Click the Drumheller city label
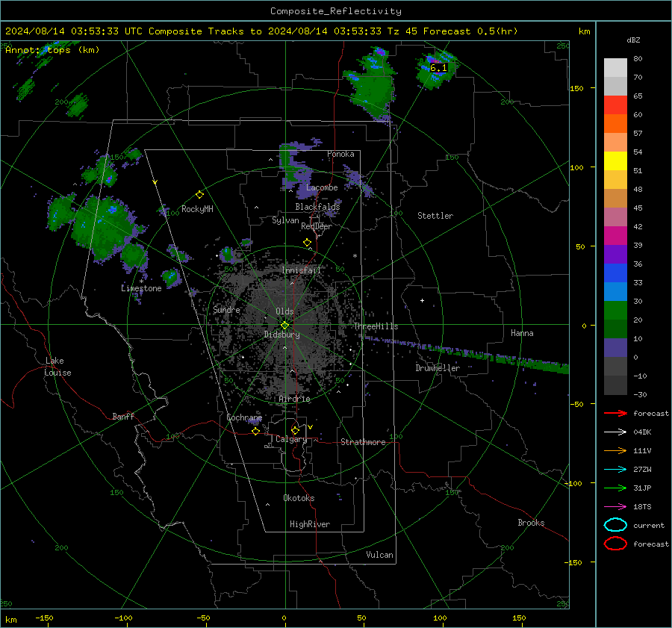 [438, 368]
